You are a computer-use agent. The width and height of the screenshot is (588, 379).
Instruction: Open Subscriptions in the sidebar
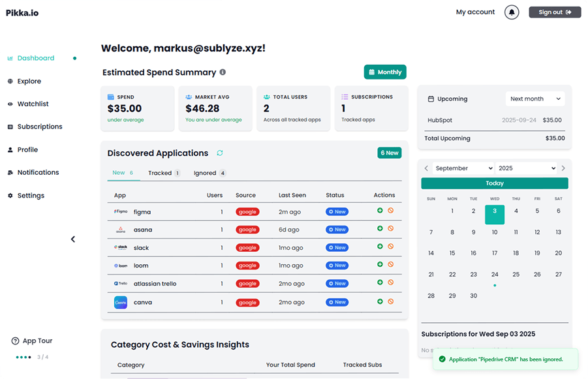tap(40, 127)
